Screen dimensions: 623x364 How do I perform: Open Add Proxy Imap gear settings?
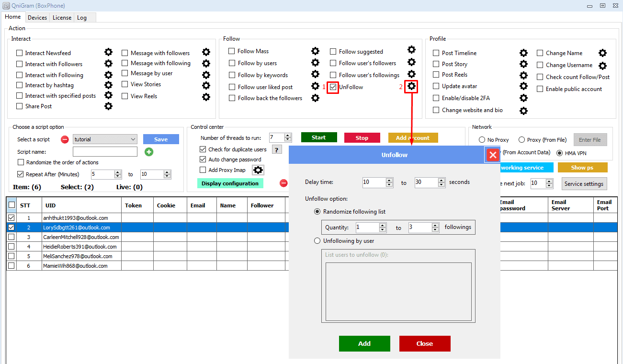(x=258, y=170)
